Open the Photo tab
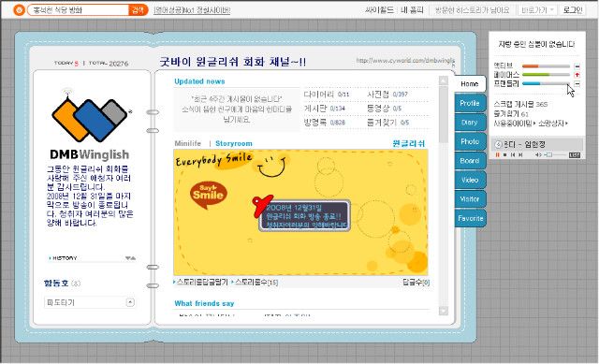The width and height of the screenshot is (599, 364). (470, 141)
